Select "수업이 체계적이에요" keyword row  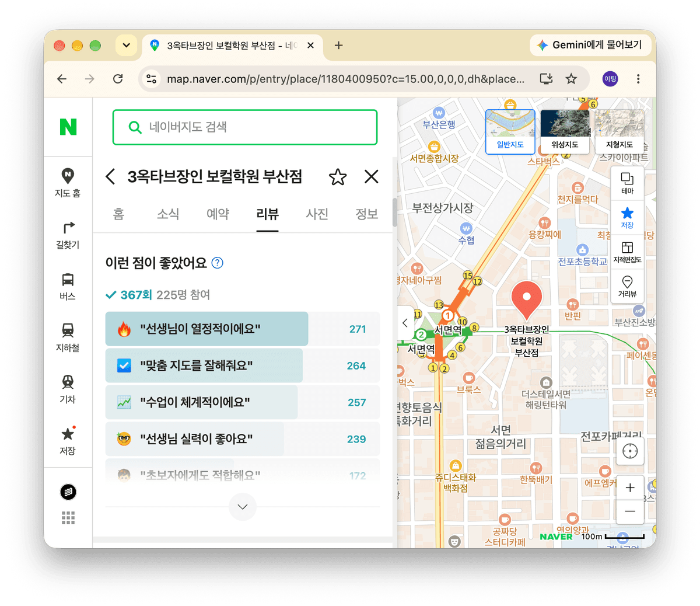pyautogui.click(x=243, y=402)
